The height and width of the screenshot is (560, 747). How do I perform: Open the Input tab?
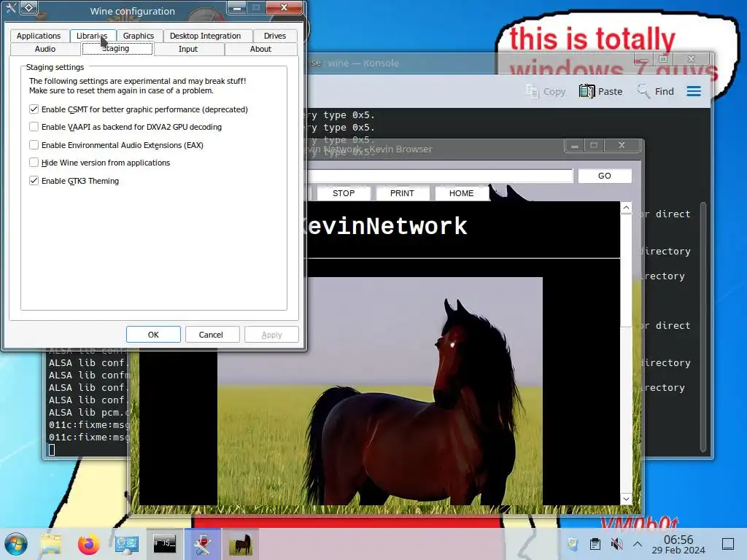click(188, 49)
